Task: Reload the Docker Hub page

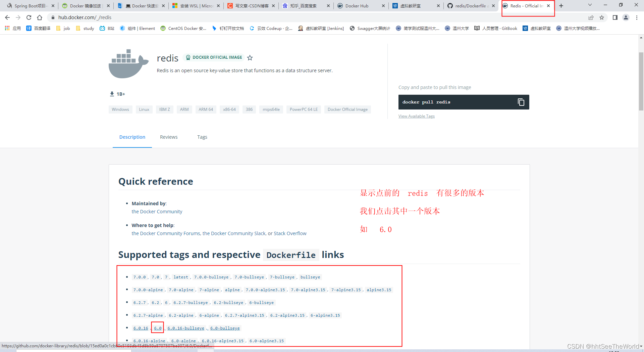Action: [29, 17]
